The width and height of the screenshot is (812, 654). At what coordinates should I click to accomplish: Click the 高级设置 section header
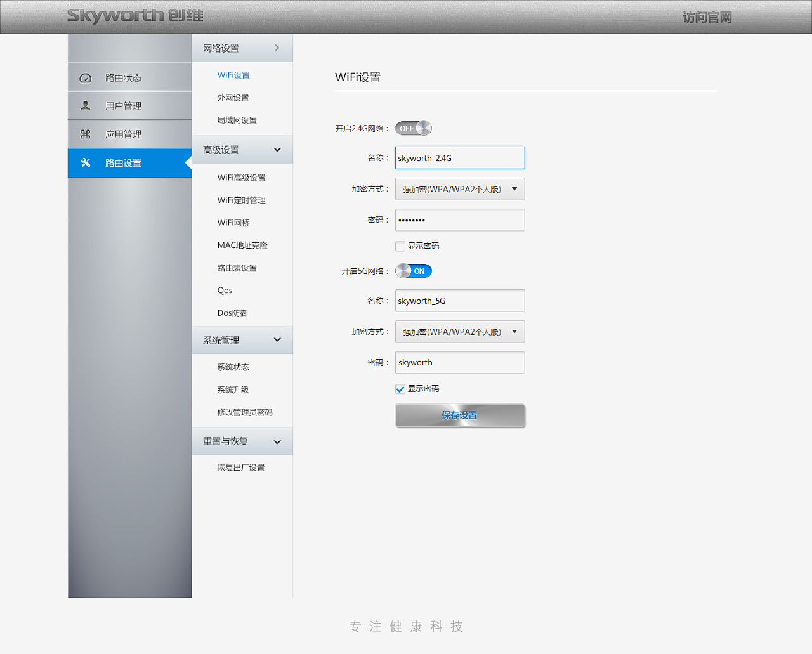tap(242, 150)
